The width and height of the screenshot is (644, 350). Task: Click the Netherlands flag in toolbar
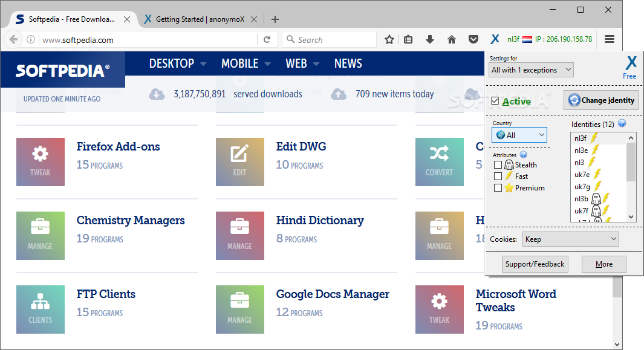coord(527,39)
